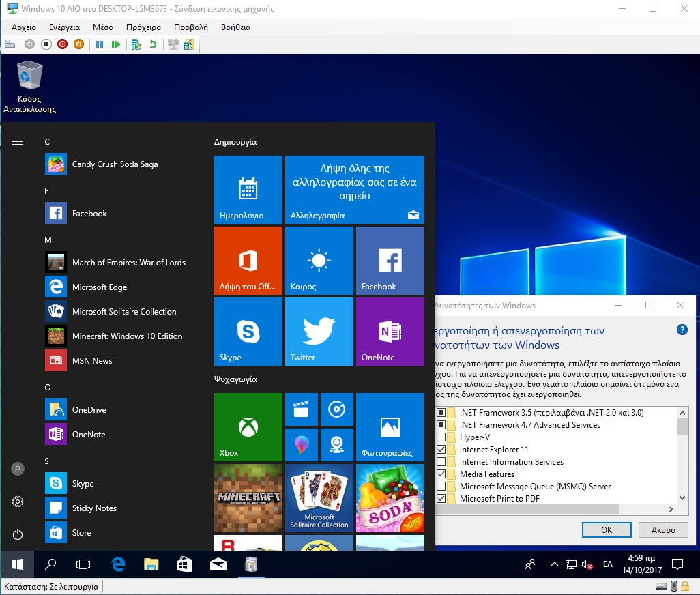The image size is (700, 595).
Task: Open the Ενέργεια menu
Action: coord(64,27)
